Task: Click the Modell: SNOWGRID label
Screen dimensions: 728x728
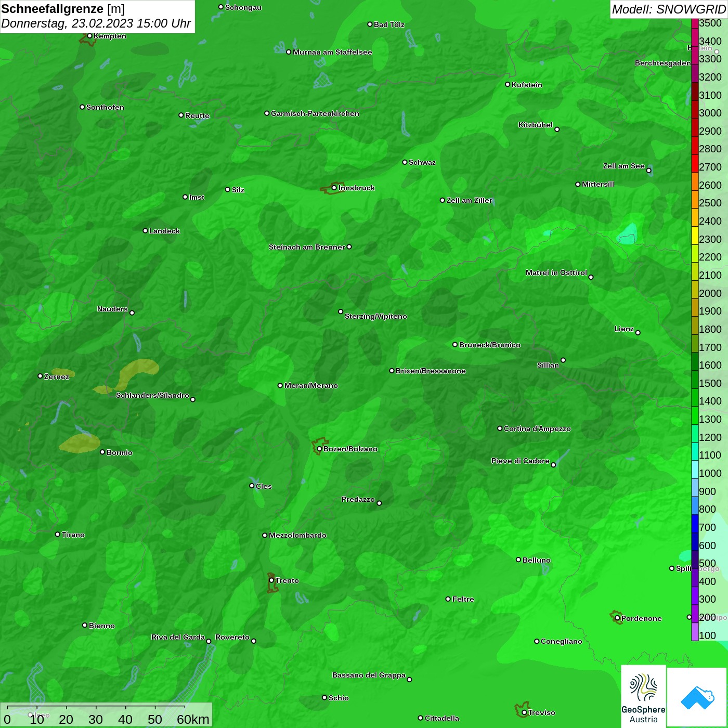Action: point(669,9)
